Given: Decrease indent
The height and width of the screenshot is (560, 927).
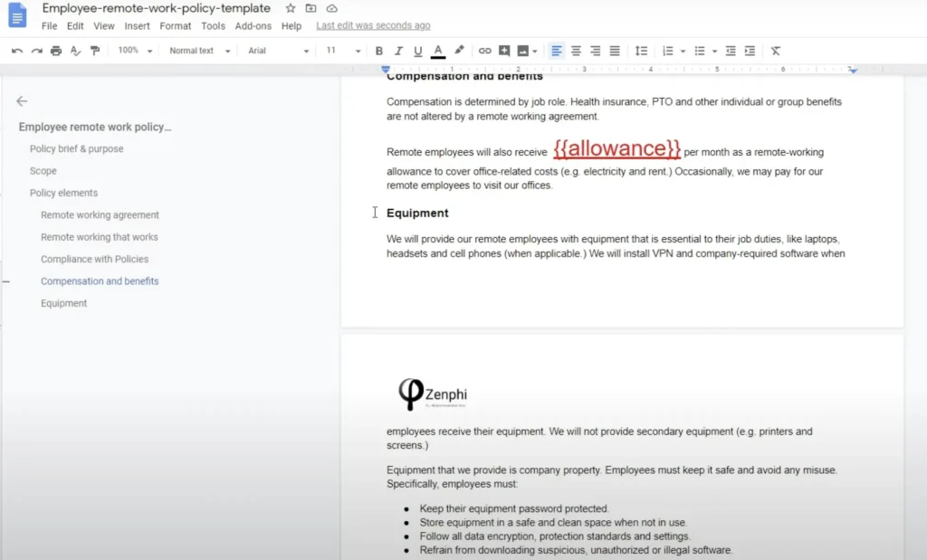Looking at the screenshot, I should (x=731, y=51).
